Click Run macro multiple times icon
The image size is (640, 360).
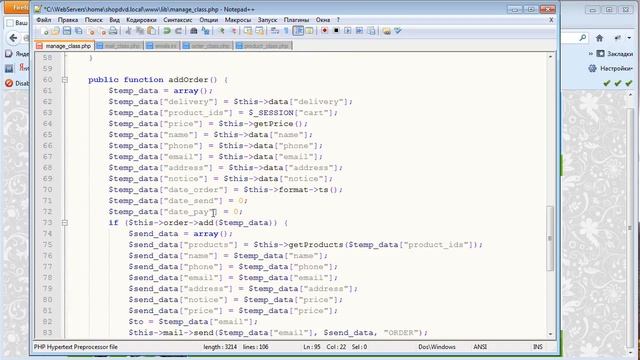(x=359, y=31)
